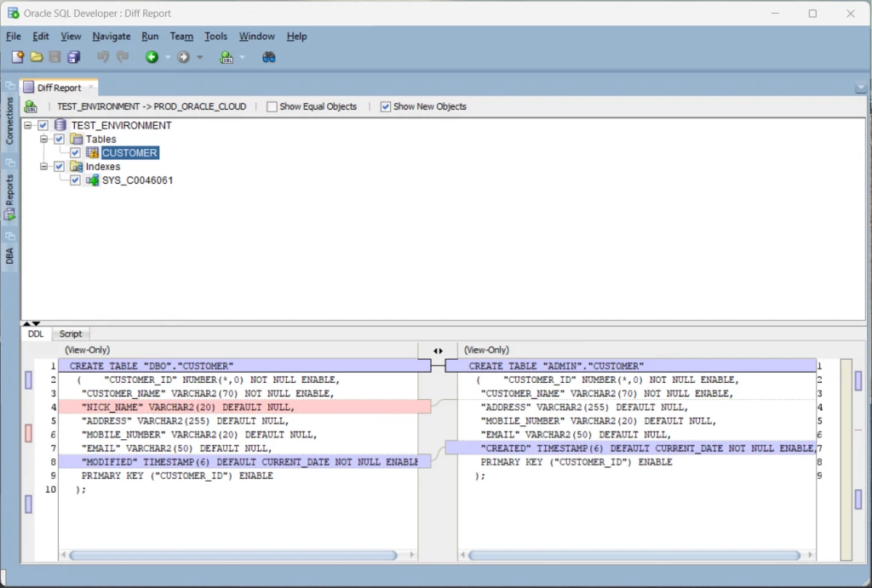
Task: Collapse the lower pane with splitter down arrow
Action: click(x=36, y=323)
